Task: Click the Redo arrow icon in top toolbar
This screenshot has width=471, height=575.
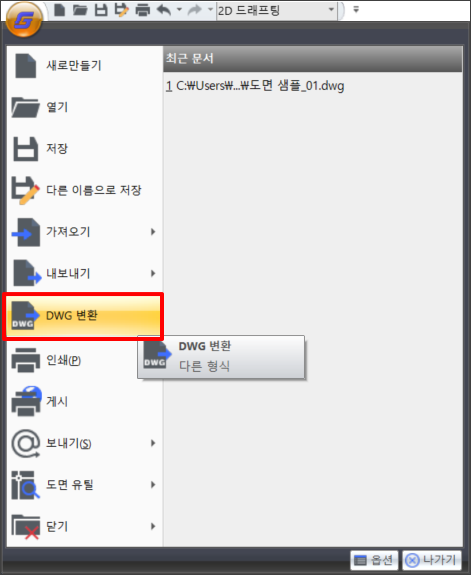Action: (195, 10)
